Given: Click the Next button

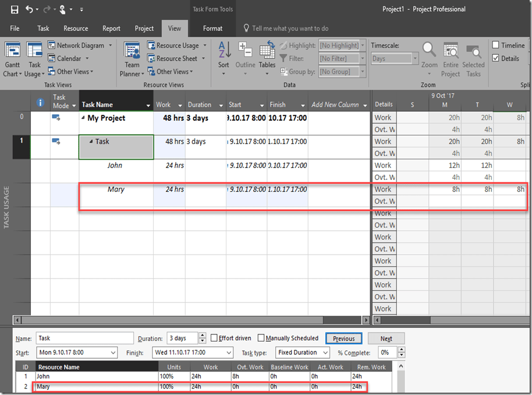Looking at the screenshot, I should click(386, 338).
